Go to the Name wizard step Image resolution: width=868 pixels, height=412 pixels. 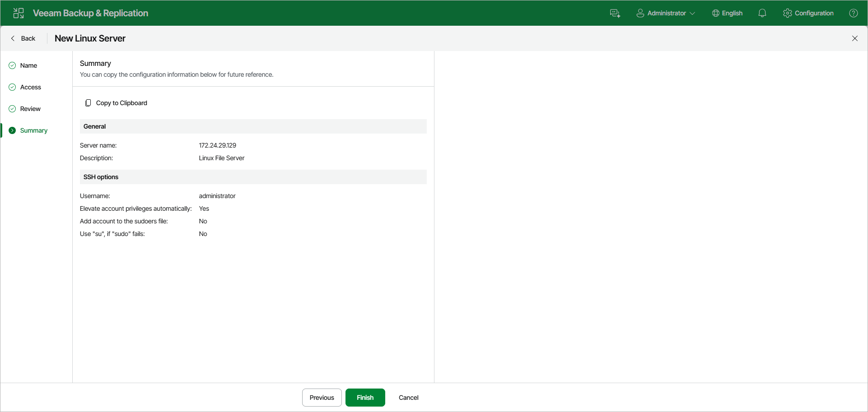click(x=28, y=65)
